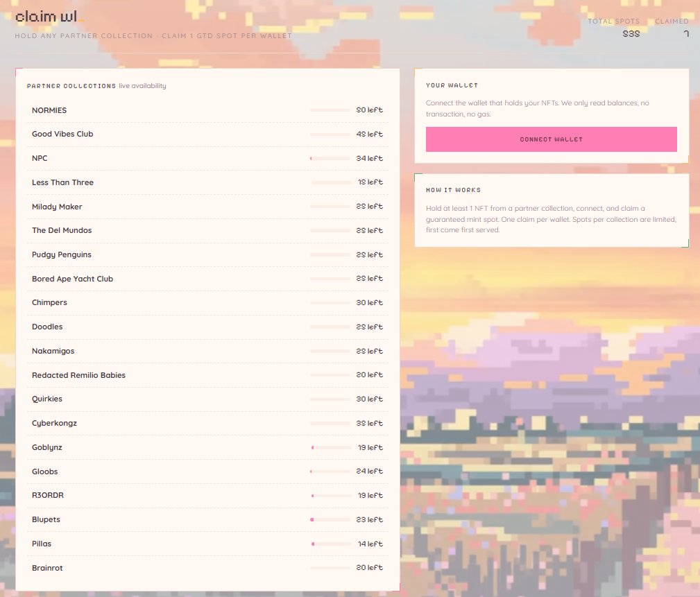Click the Pillas '14 left' count
Screen dimensions: 700x597
click(x=370, y=544)
